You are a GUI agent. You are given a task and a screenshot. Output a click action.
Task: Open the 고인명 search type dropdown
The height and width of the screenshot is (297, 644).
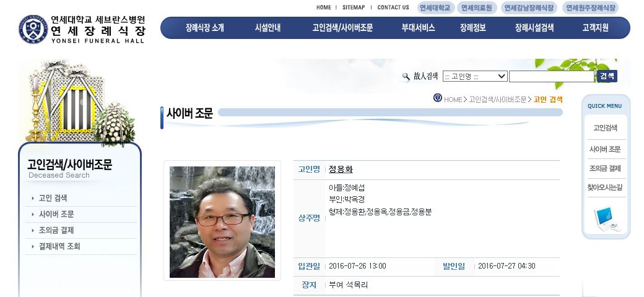(x=475, y=76)
